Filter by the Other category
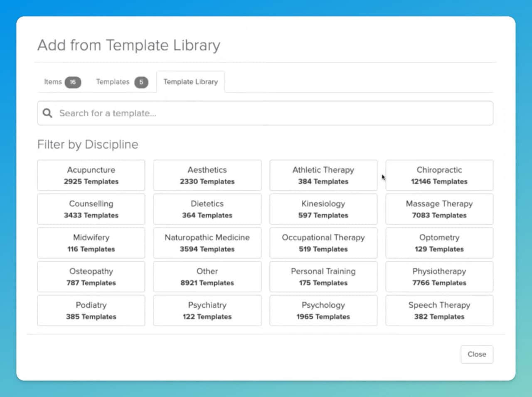The width and height of the screenshot is (532, 397). pos(207,277)
